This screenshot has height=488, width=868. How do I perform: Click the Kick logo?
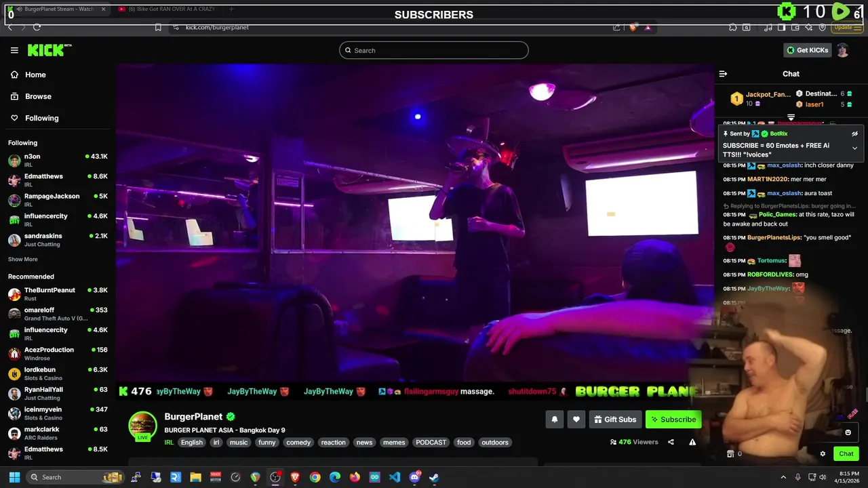pos(49,50)
